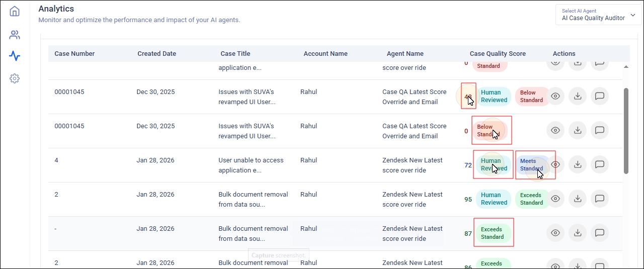Download report for case with score 72
The height and width of the screenshot is (269, 644).
click(x=578, y=164)
